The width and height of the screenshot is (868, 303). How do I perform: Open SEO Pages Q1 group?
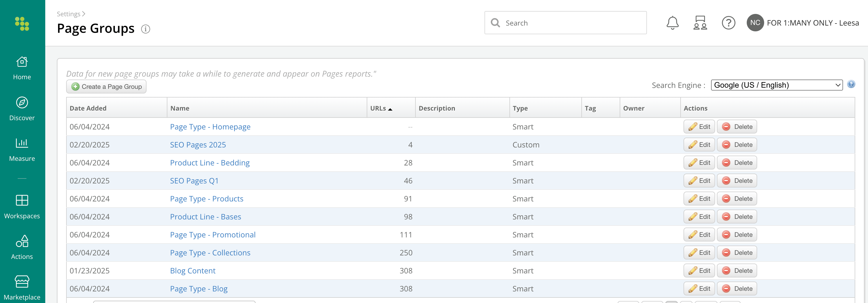[x=194, y=181]
